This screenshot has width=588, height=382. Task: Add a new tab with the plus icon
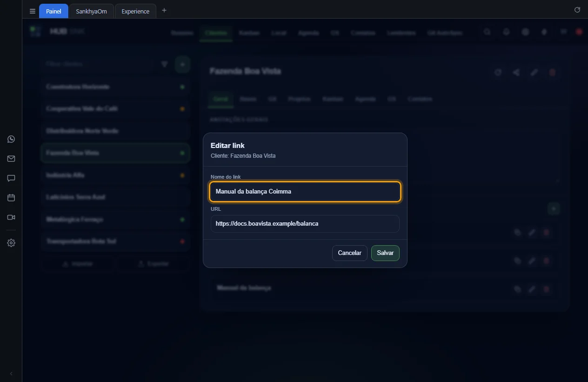point(164,10)
